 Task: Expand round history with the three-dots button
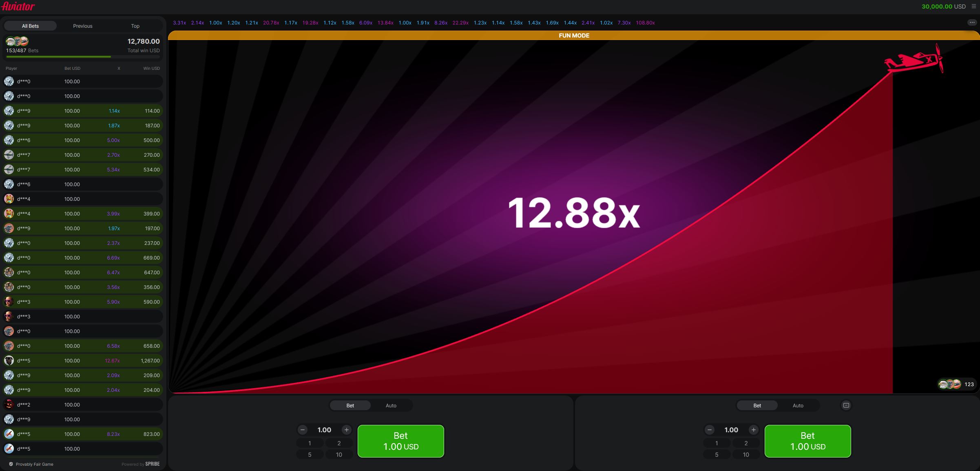[972, 22]
